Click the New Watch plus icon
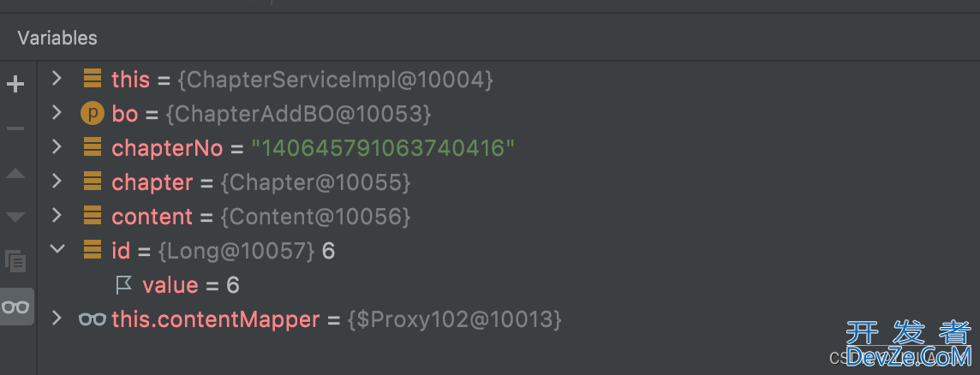980x375 pixels. coord(15,84)
